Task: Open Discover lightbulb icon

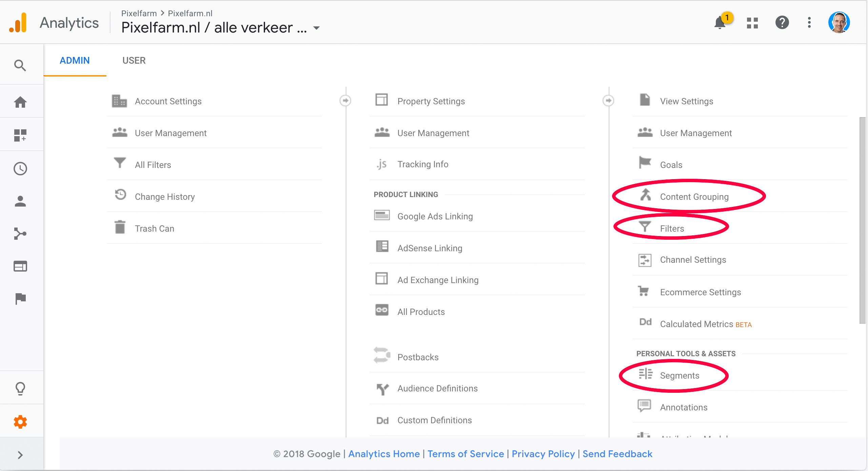Action: 20,388
